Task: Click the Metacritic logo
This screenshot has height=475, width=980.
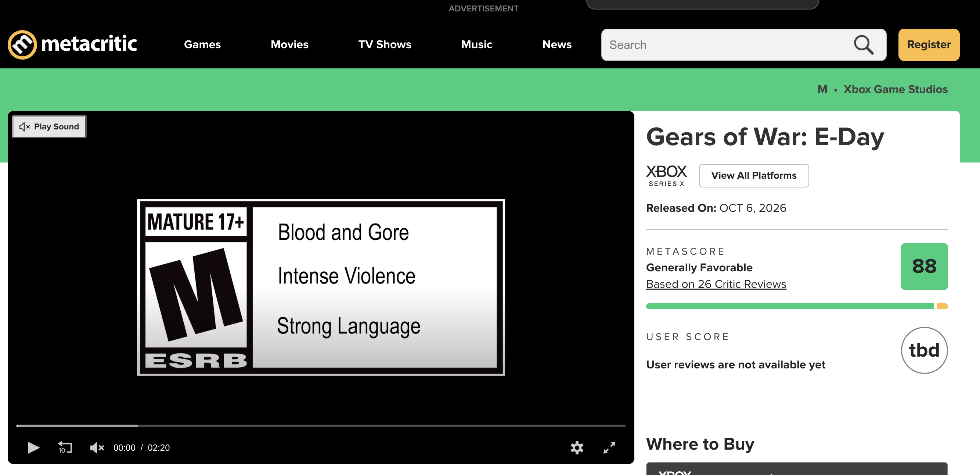Action: (x=72, y=44)
